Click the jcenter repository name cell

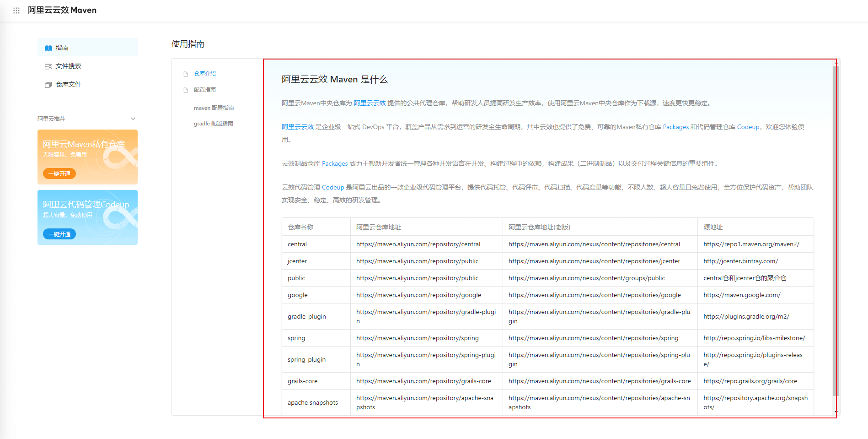tap(316, 261)
